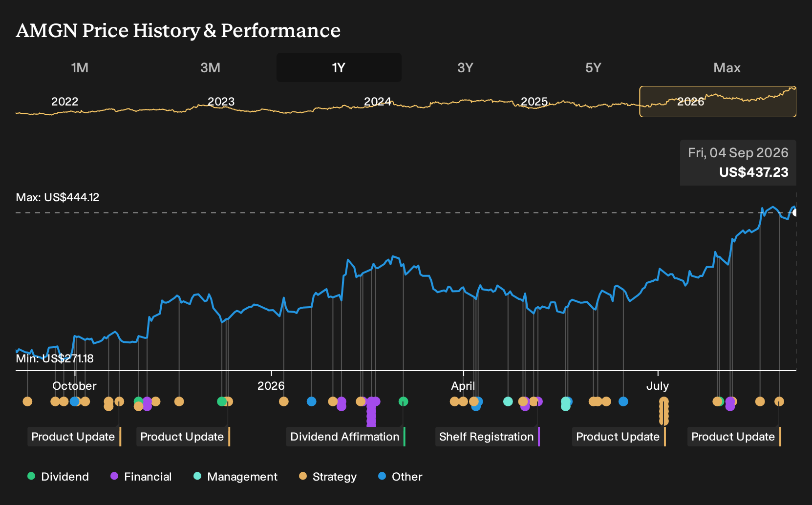Image resolution: width=812 pixels, height=505 pixels.
Task: Select the 1M time range tab
Action: pyautogui.click(x=80, y=67)
